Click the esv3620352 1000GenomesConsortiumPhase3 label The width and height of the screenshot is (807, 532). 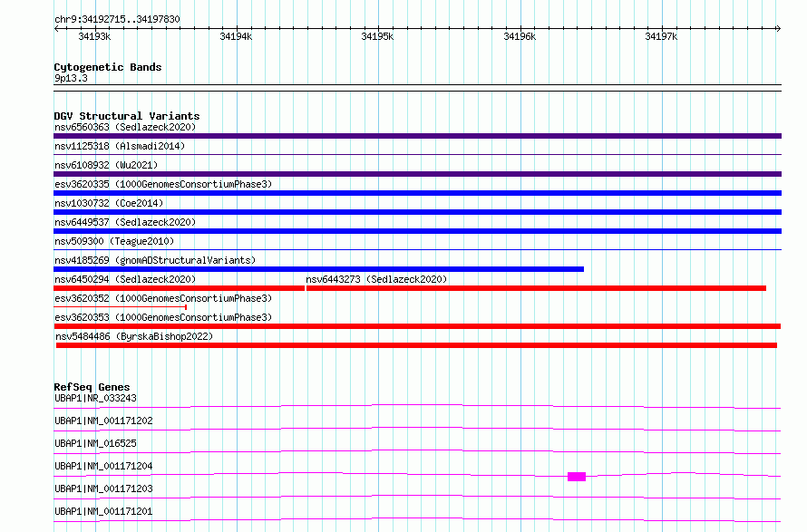pos(163,298)
